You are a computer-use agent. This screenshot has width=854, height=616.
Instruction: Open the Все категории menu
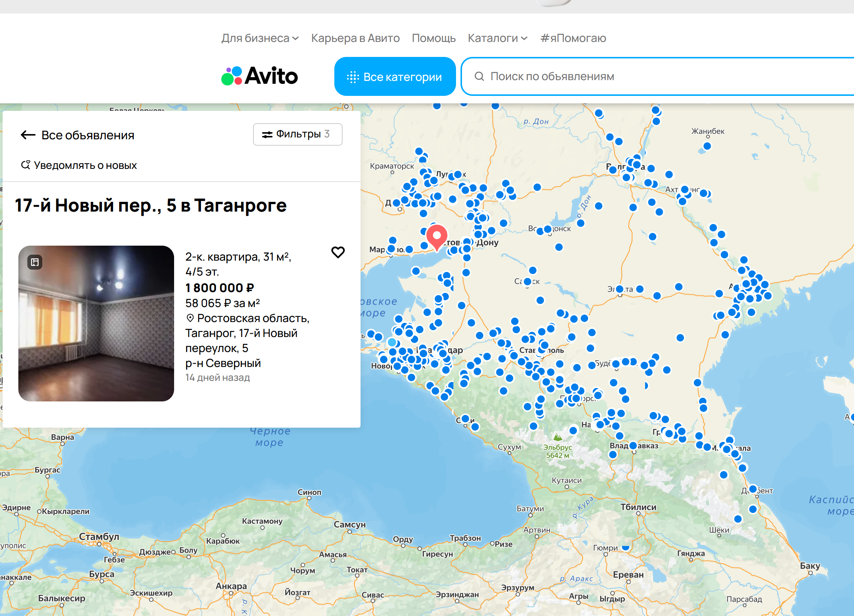point(395,76)
